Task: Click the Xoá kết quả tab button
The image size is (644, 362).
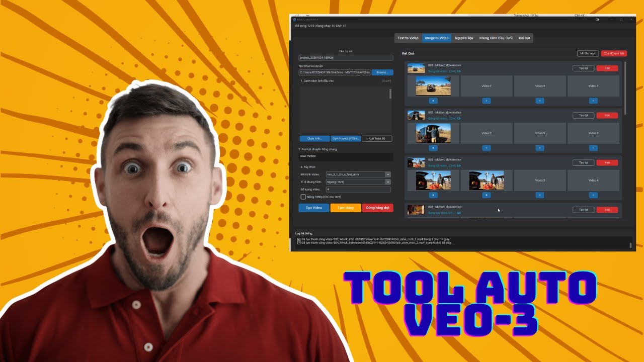Action: click(x=614, y=53)
